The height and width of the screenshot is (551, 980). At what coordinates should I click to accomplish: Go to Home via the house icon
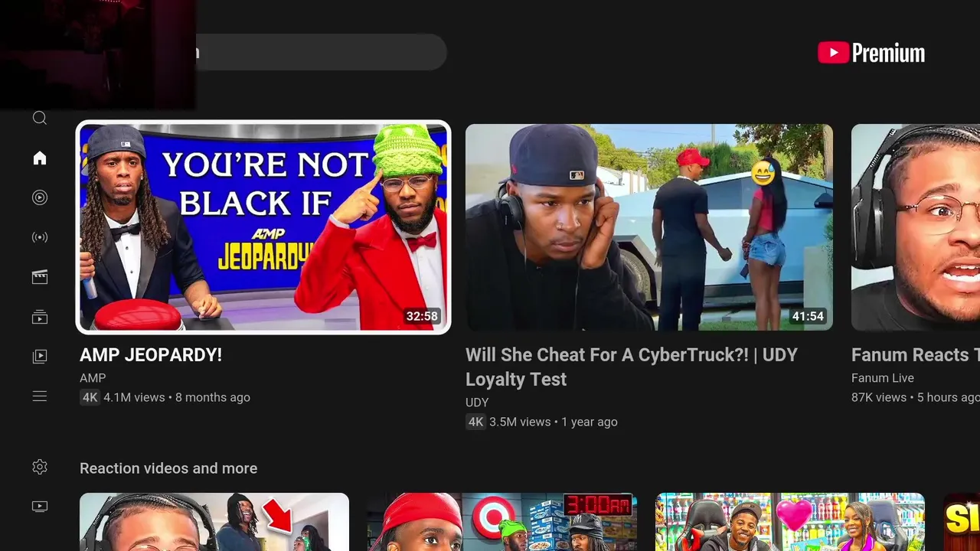40,158
